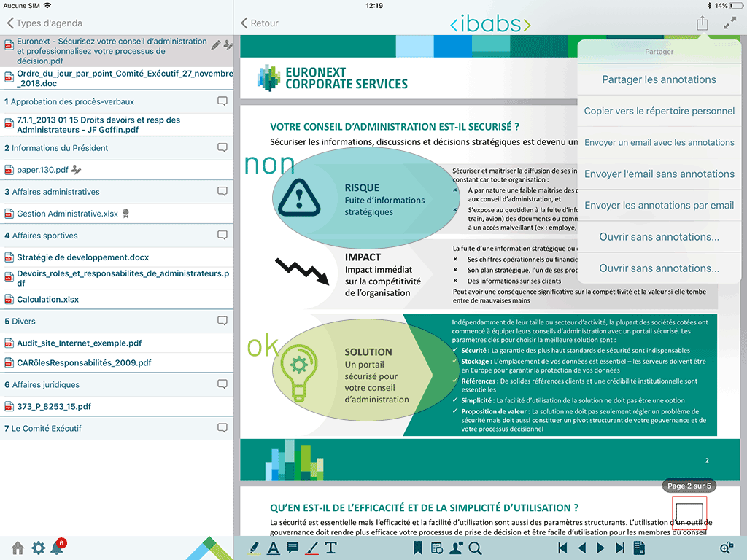The height and width of the screenshot is (560, 747).
Task: Click the 'ok' annotation on page
Action: (x=263, y=344)
